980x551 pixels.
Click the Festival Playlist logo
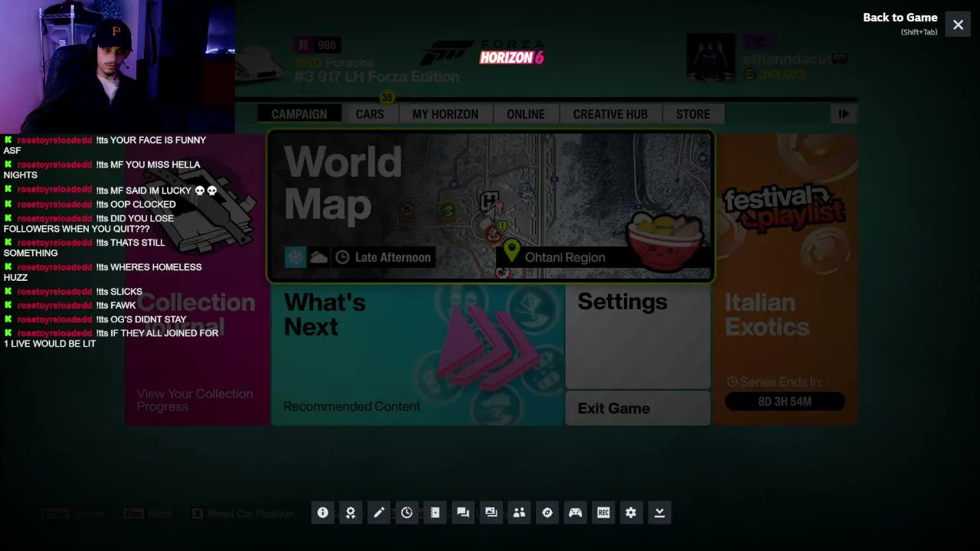784,208
